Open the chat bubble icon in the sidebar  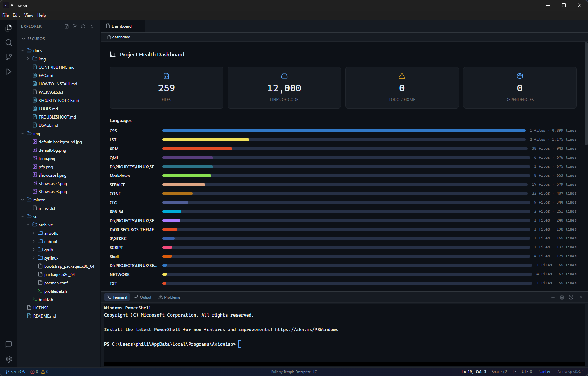[x=8, y=345]
